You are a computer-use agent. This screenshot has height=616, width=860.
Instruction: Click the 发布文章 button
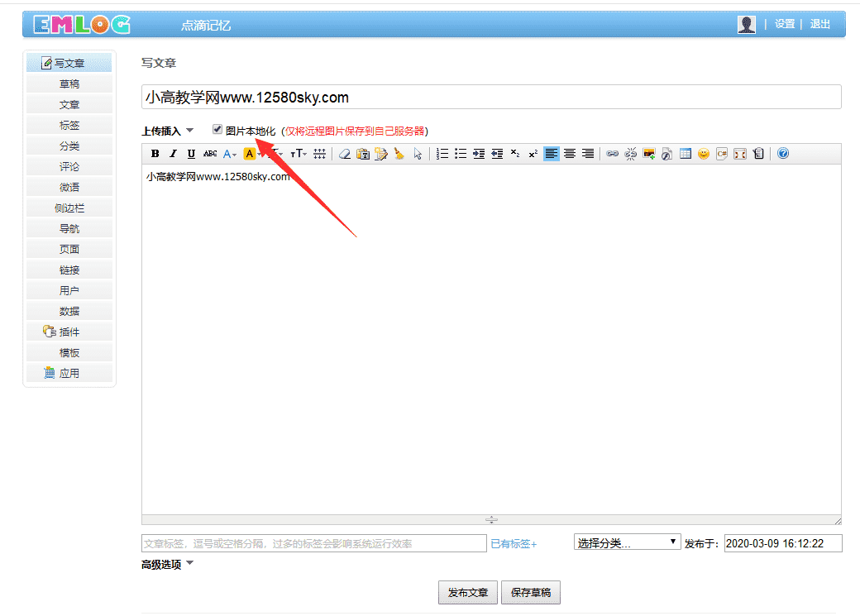click(468, 592)
